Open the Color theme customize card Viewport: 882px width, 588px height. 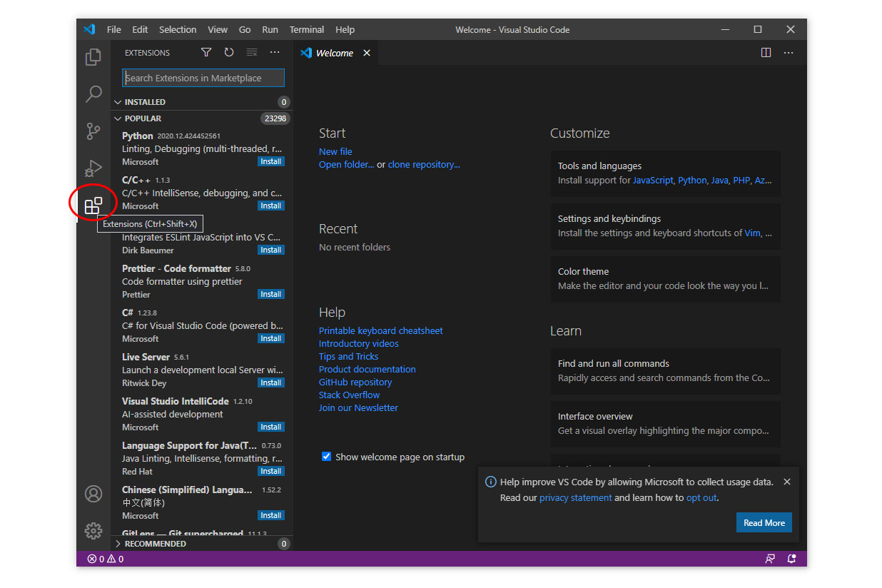pyautogui.click(x=665, y=279)
